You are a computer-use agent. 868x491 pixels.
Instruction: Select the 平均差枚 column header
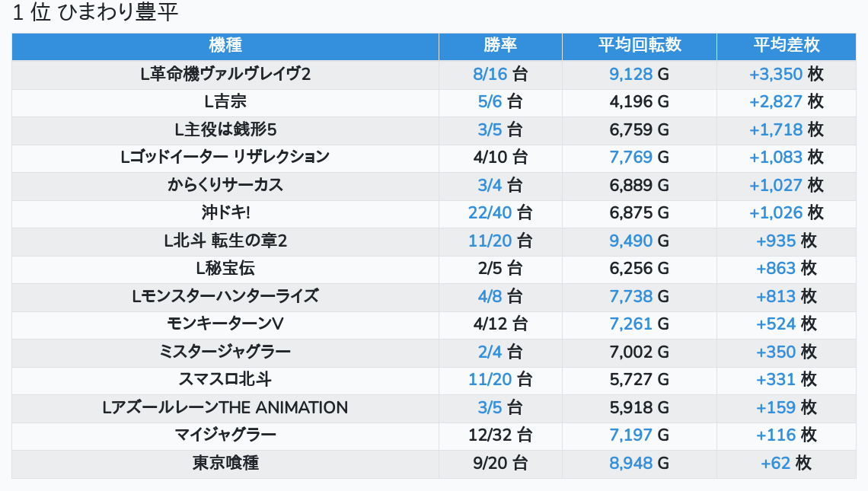pyautogui.click(x=786, y=46)
